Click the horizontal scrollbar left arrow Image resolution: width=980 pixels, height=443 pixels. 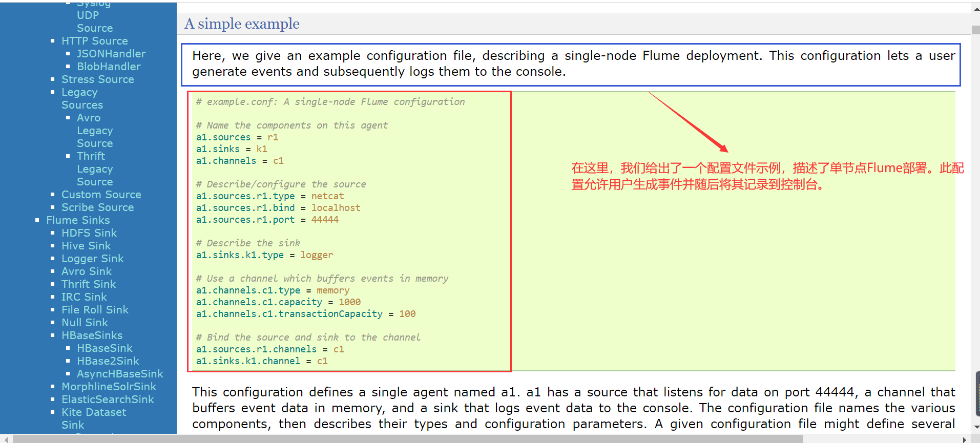click(5, 439)
